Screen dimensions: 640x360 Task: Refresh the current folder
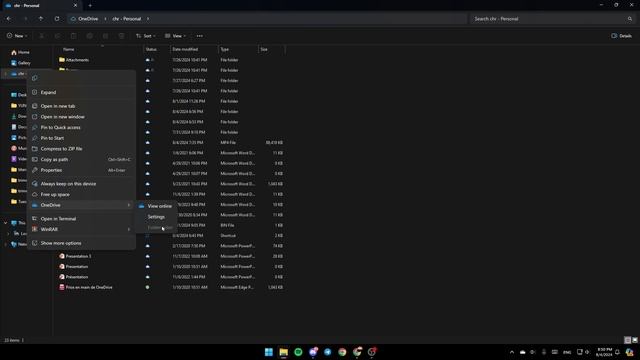[57, 19]
